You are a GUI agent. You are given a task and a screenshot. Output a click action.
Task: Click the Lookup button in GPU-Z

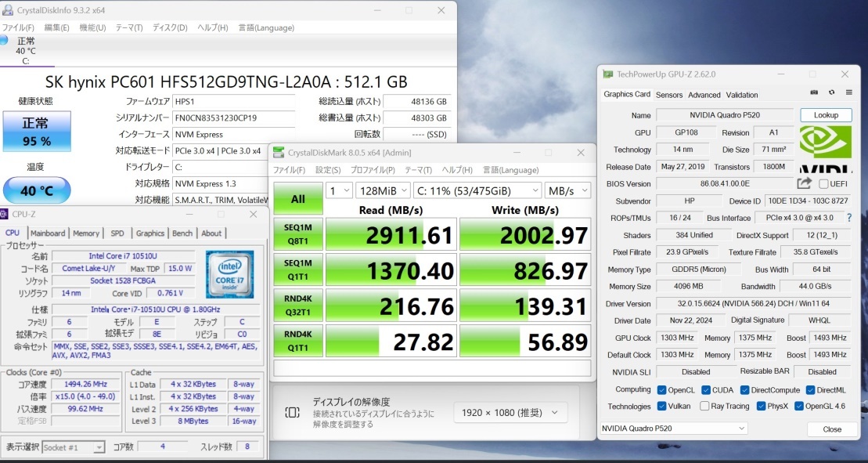pyautogui.click(x=826, y=114)
